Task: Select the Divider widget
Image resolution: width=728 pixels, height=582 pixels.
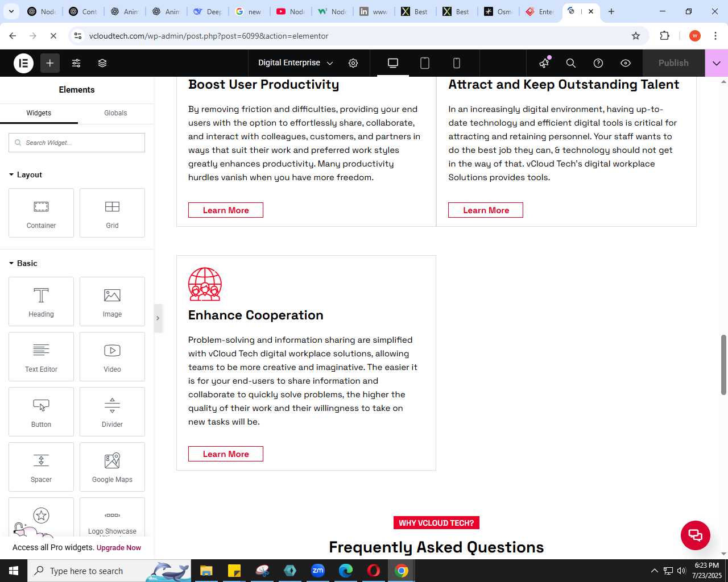Action: click(112, 411)
